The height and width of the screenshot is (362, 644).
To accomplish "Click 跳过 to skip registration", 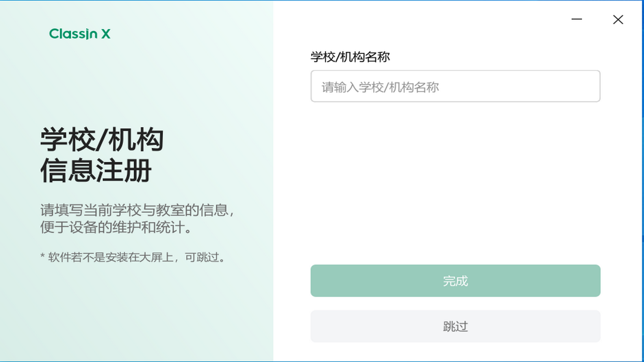I will pos(455,326).
